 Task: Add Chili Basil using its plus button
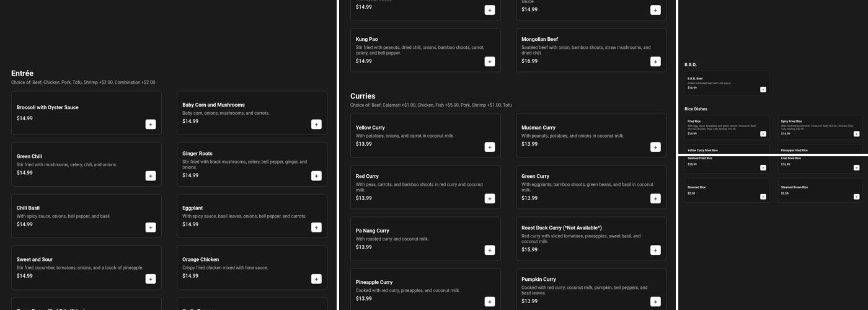[x=151, y=228]
